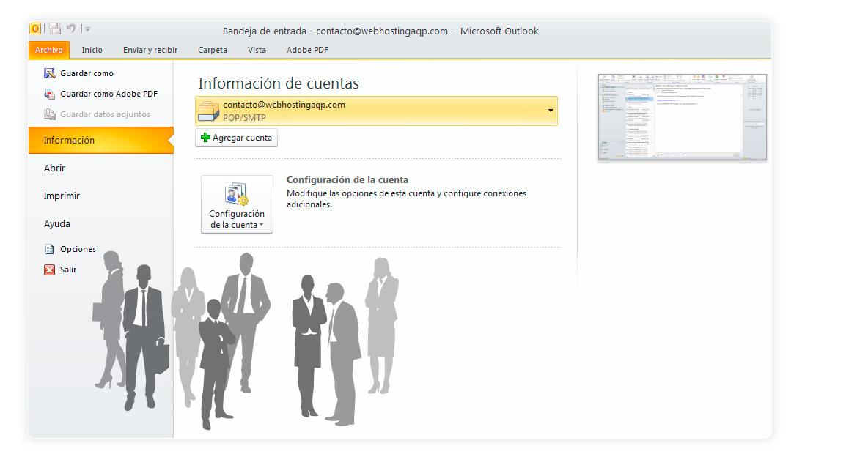
Task: Select the Carpeta tab
Action: [x=213, y=50]
